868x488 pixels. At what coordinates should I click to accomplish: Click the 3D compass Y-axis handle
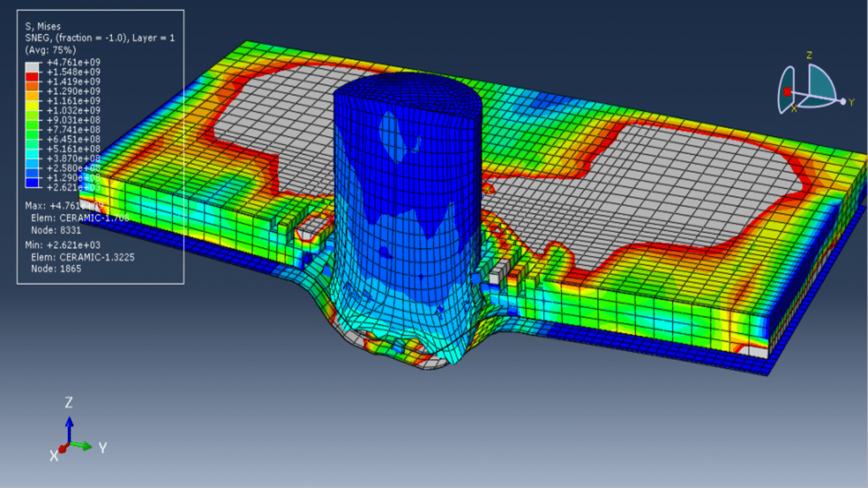pyautogui.click(x=843, y=102)
